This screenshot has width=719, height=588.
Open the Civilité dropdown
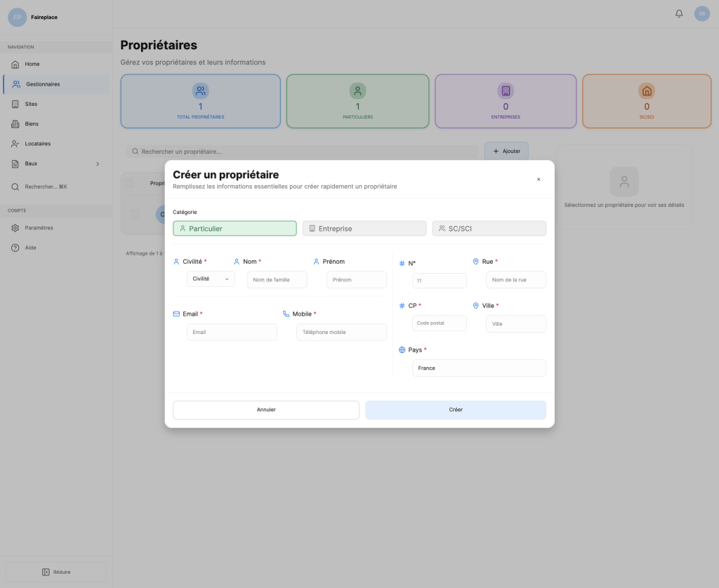pyautogui.click(x=211, y=279)
